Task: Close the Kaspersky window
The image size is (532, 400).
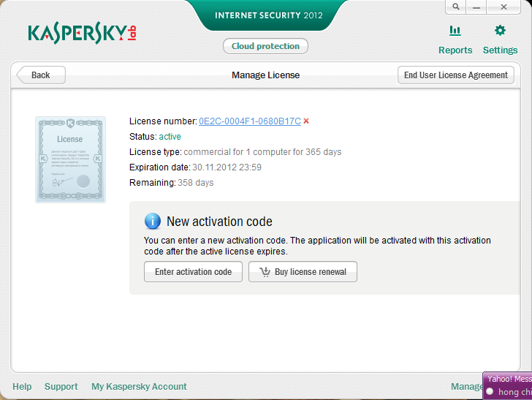Action: tap(503, 7)
